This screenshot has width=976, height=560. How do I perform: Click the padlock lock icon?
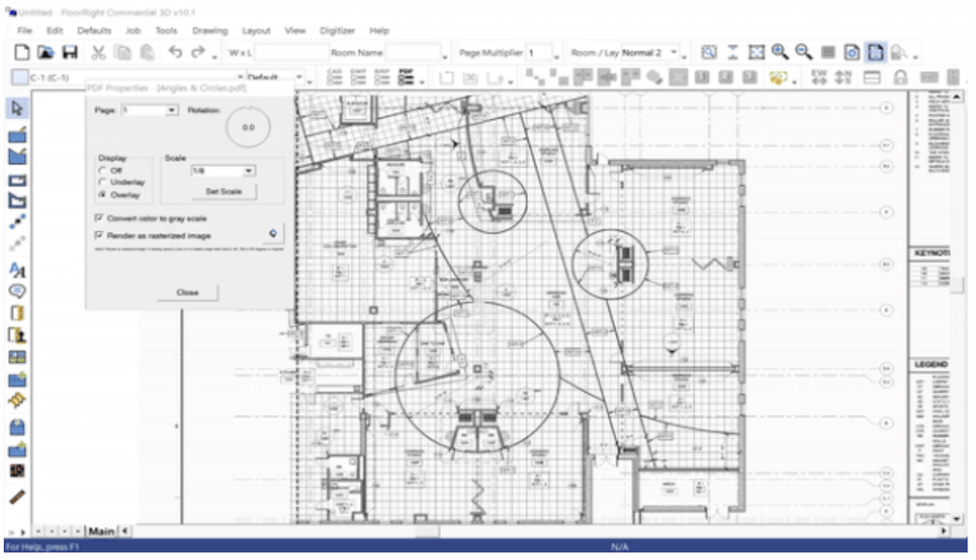tap(900, 77)
